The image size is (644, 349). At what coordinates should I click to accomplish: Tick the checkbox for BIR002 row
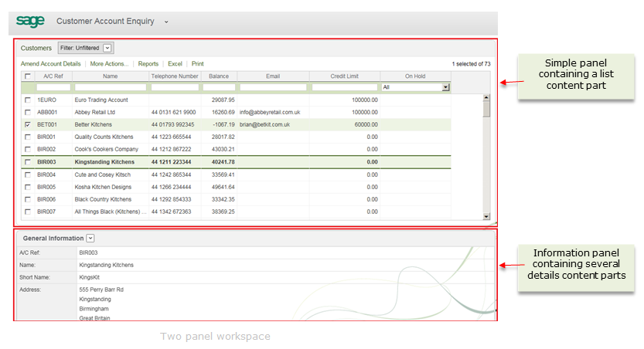28,149
